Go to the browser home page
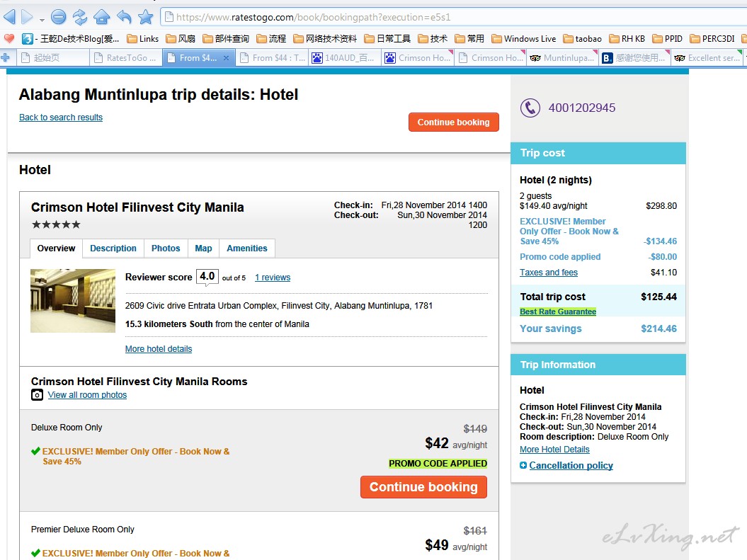Screen dimensions: 747x560 tap(101, 17)
